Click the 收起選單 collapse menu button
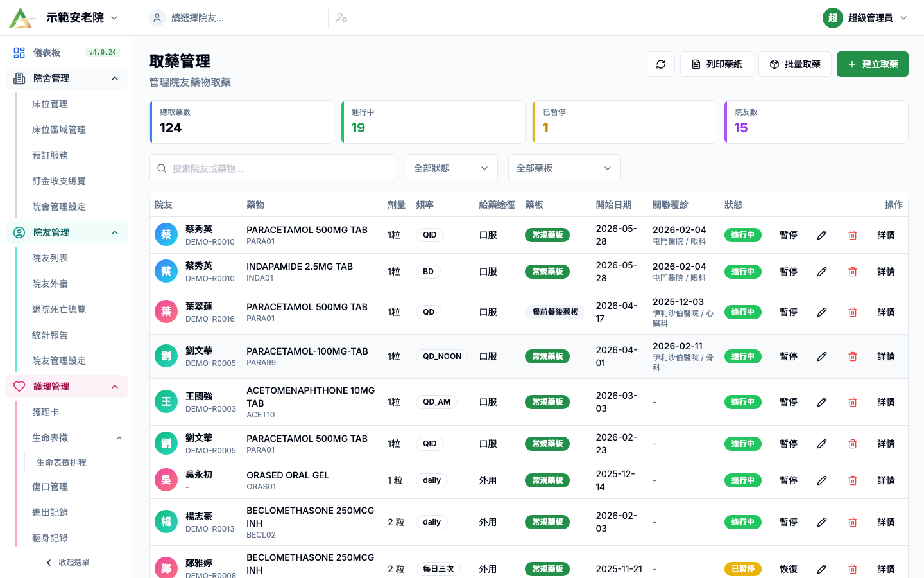This screenshot has height=578, width=924. pyautogui.click(x=67, y=563)
